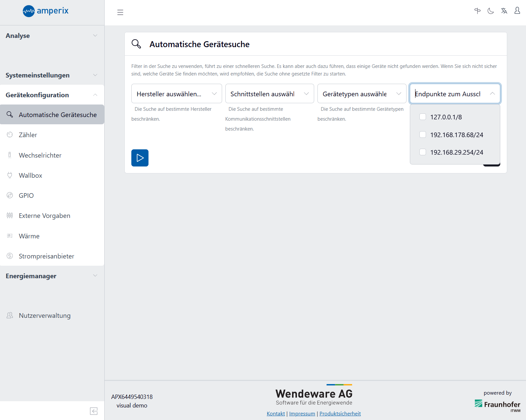Collapse sidebar using bottom arrow icon
Image resolution: width=526 pixels, height=420 pixels.
[x=94, y=411]
